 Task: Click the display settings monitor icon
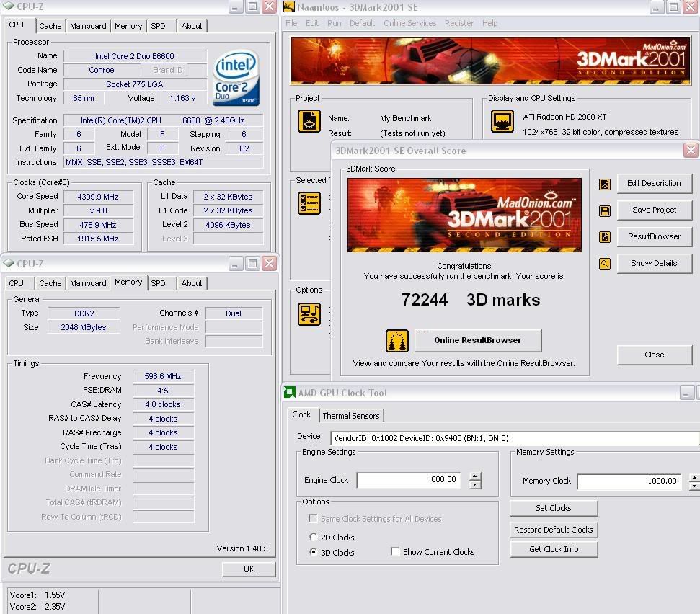pyautogui.click(x=502, y=121)
